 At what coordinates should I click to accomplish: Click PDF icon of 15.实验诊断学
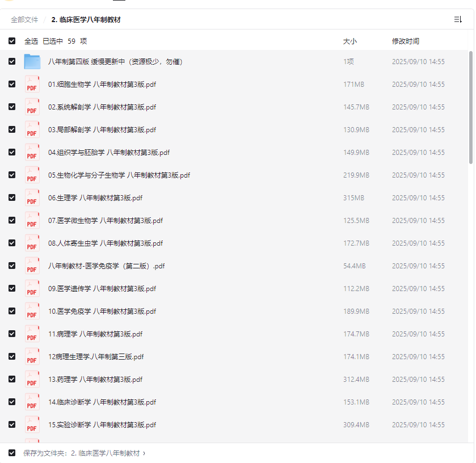(x=32, y=425)
